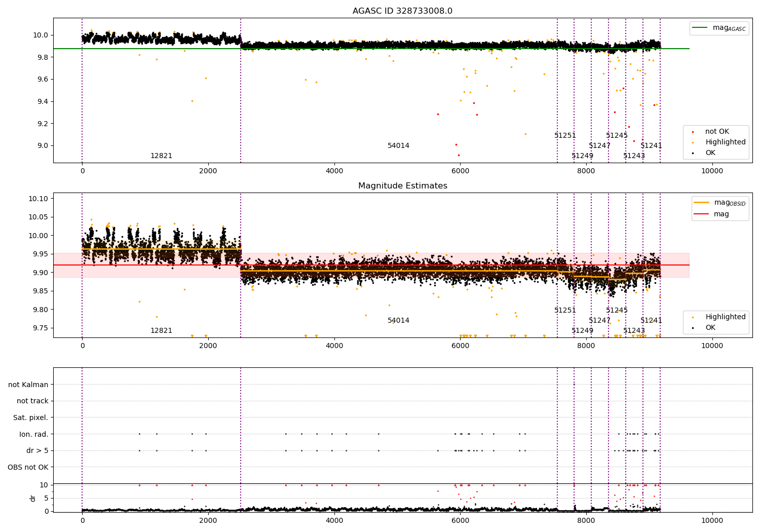Click the 'dr' axis label in bottom plot

(33, 498)
